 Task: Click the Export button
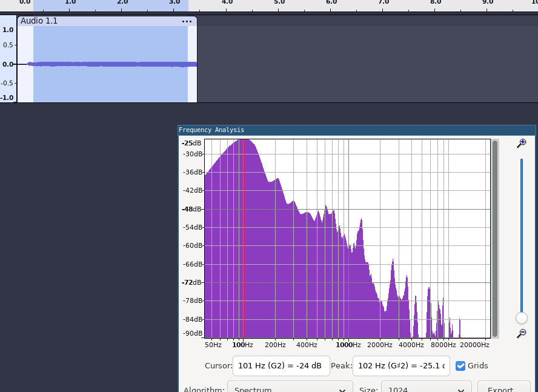[503, 388]
